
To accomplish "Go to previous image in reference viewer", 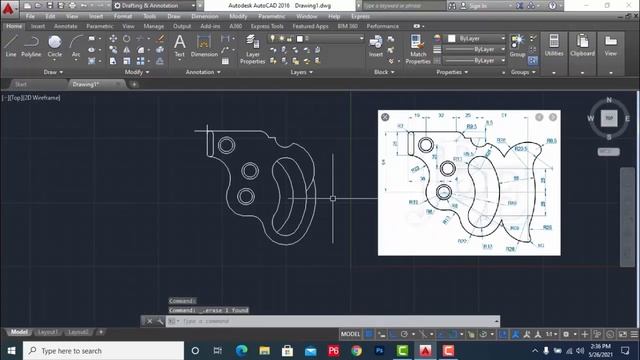I will pos(539,117).
